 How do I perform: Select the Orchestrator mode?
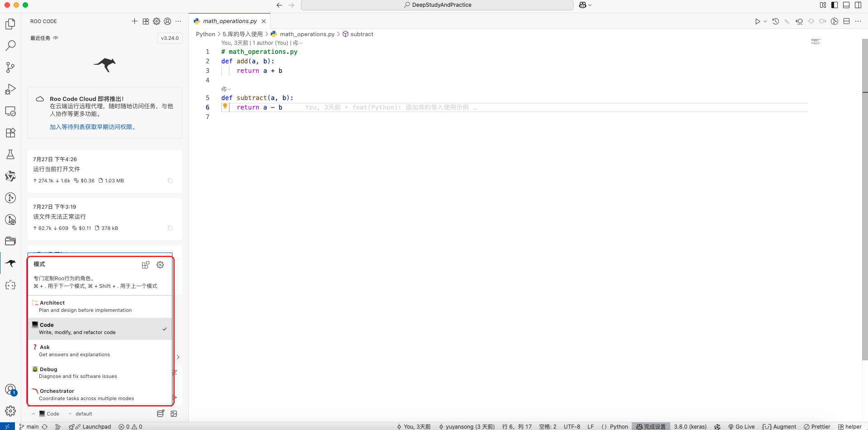pos(100,395)
